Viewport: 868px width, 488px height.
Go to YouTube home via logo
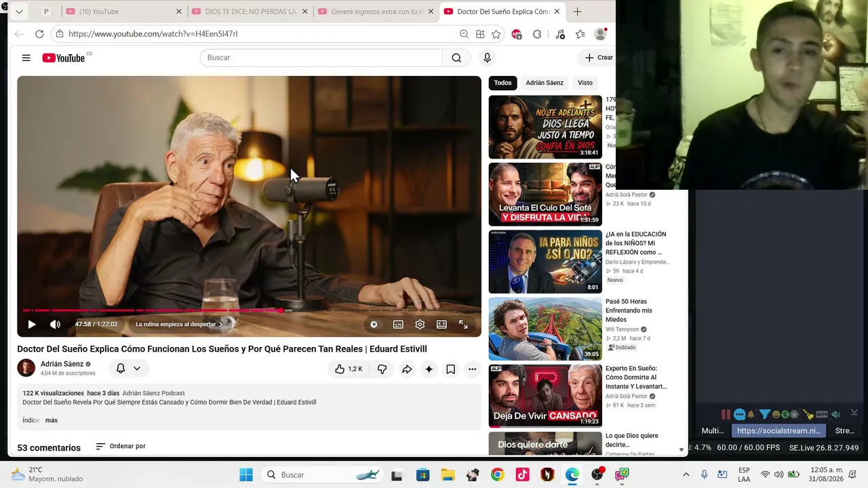(x=64, y=58)
